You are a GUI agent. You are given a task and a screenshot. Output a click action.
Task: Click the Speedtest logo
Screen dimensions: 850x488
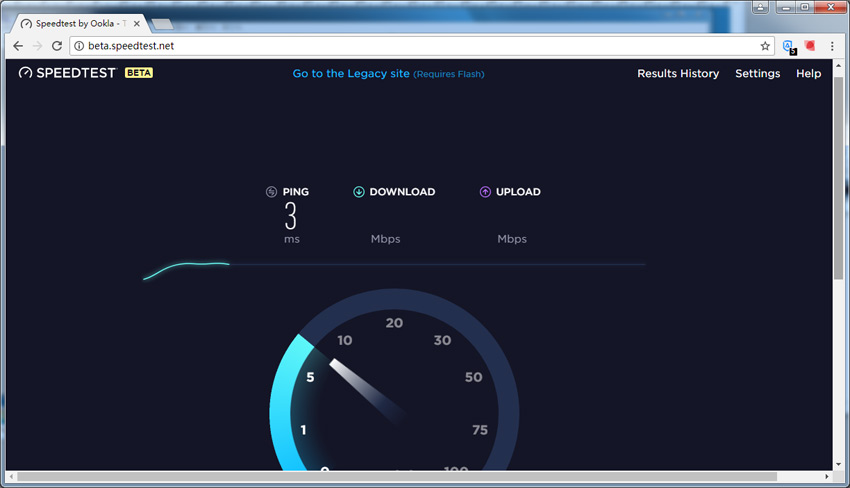coord(67,73)
